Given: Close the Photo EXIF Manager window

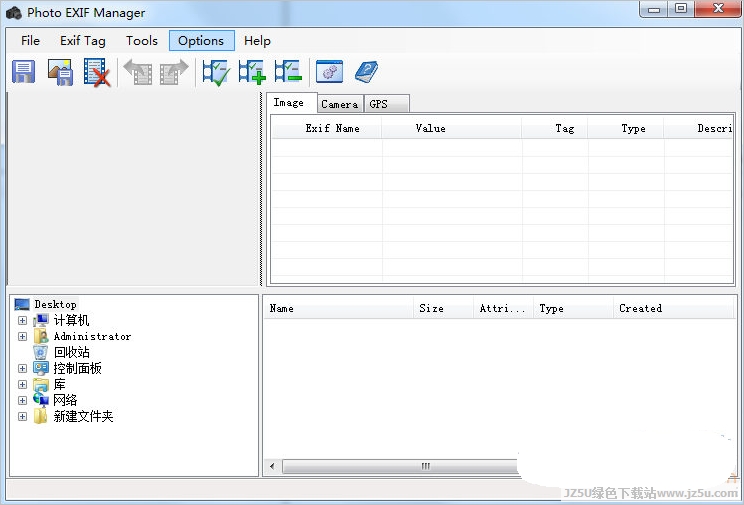Looking at the screenshot, I should click(x=718, y=9).
